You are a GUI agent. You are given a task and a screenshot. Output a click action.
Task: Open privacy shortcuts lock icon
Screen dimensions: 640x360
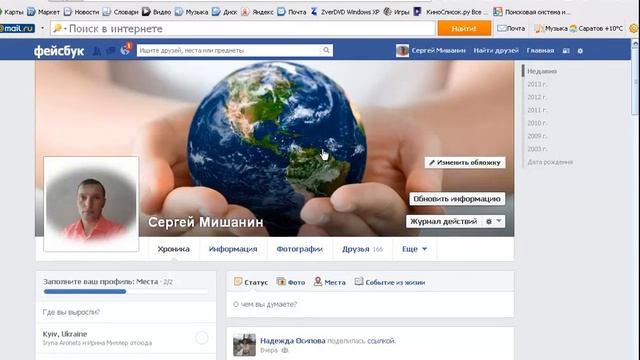566,51
